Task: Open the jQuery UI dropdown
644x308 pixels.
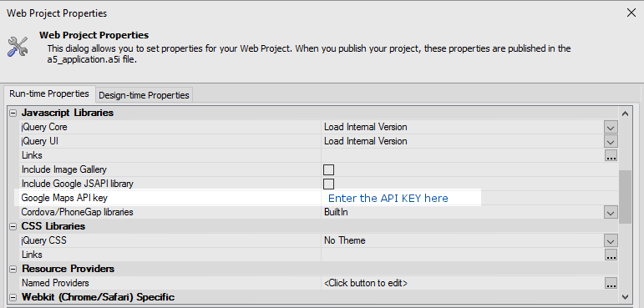Action: 611,141
